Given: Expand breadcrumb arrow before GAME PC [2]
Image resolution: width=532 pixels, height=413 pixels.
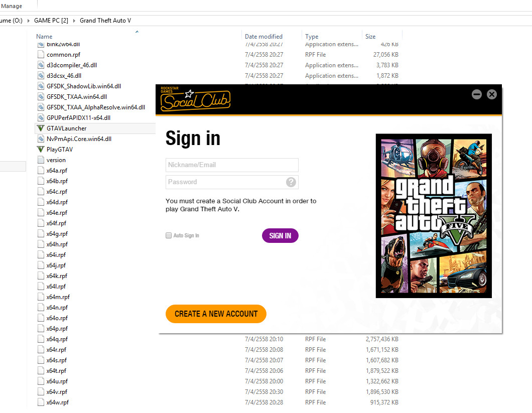Looking at the screenshot, I should pos(28,21).
